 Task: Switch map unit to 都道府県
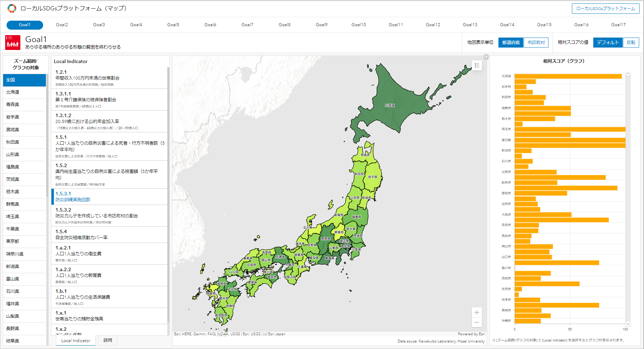511,42
